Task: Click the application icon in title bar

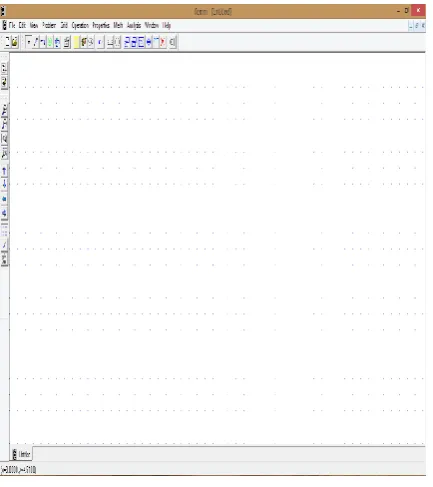Action: point(3,11)
